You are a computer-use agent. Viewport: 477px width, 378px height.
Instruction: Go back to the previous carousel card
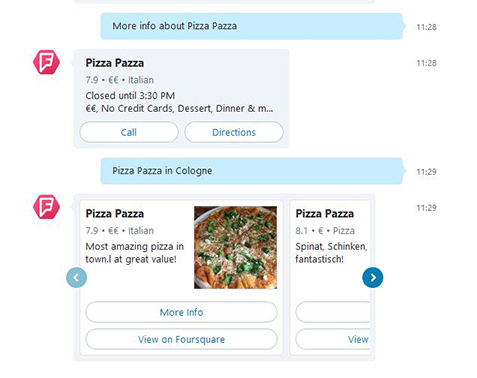76,277
